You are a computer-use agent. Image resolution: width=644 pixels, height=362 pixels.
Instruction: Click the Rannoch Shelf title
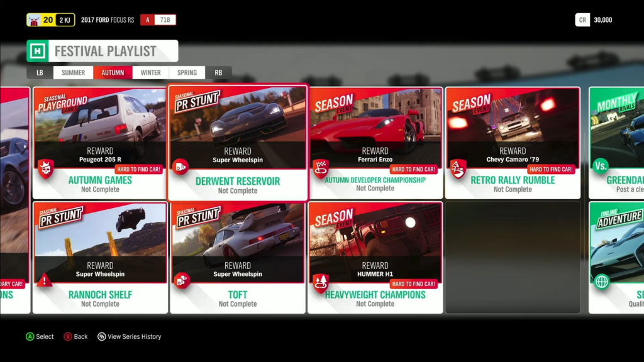[100, 295]
